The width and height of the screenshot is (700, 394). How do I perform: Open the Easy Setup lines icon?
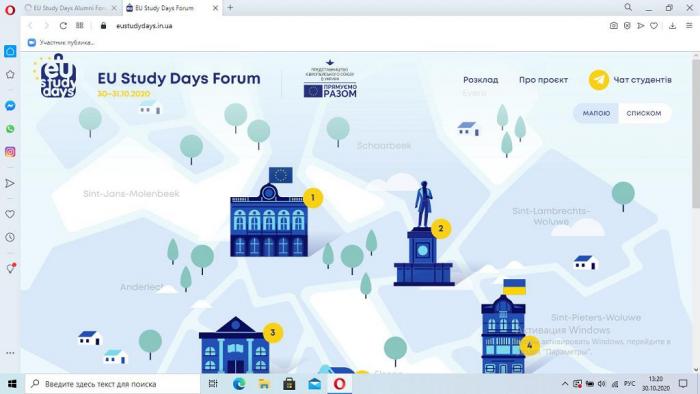[689, 26]
